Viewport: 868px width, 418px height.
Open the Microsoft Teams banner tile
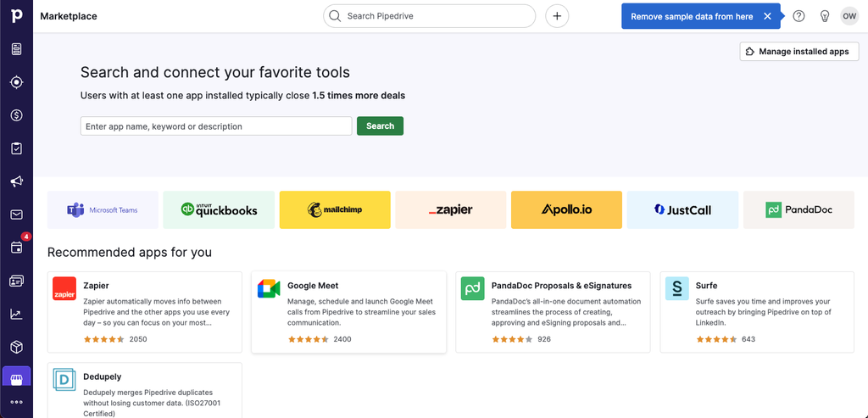(103, 209)
